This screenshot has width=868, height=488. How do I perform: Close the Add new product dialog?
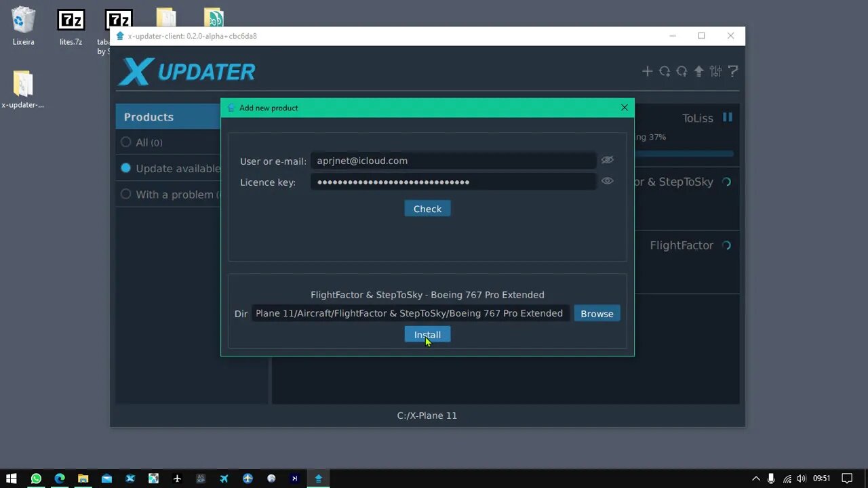coord(625,107)
